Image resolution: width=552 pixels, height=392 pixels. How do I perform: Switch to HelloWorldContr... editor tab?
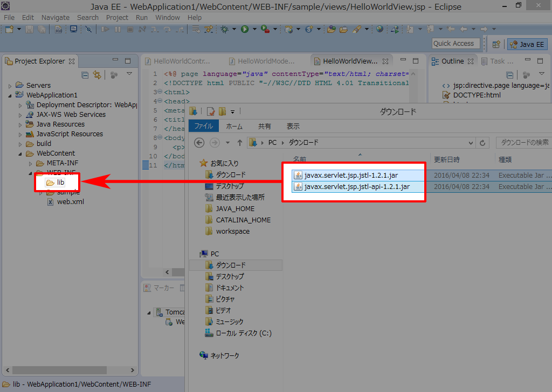pyautogui.click(x=178, y=61)
